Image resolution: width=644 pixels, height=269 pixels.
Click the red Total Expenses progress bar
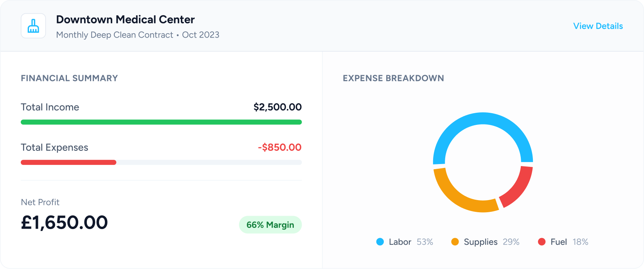(68, 162)
